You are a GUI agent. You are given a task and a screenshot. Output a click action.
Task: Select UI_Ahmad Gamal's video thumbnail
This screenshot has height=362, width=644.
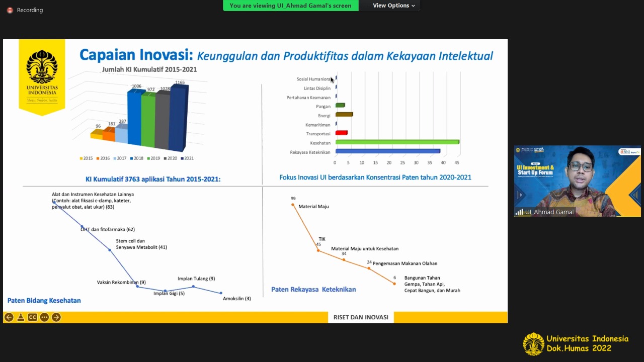point(577,181)
